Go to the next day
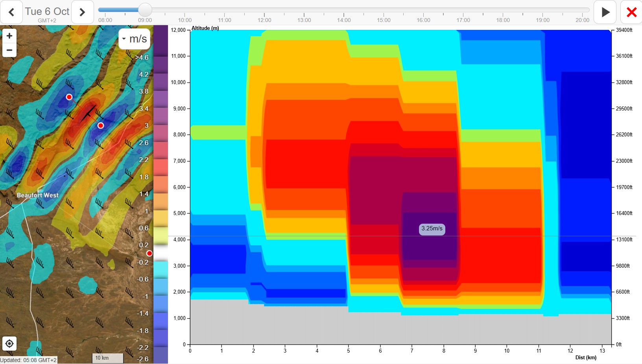Viewport: 642px width, 364px height. point(83,12)
